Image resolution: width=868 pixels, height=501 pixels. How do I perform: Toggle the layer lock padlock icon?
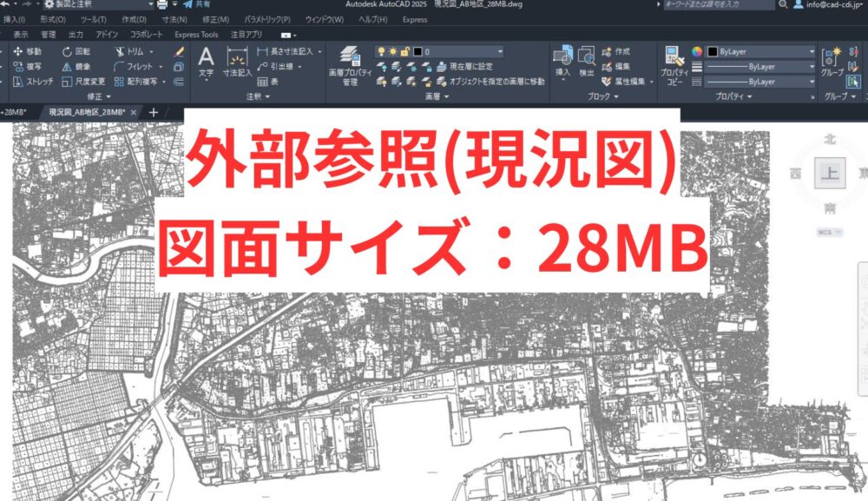(404, 49)
